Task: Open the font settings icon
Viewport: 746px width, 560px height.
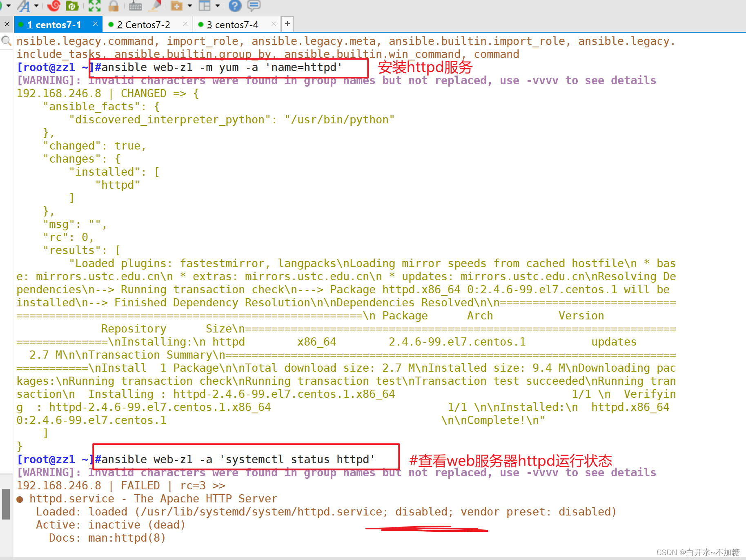Action: [x=24, y=6]
